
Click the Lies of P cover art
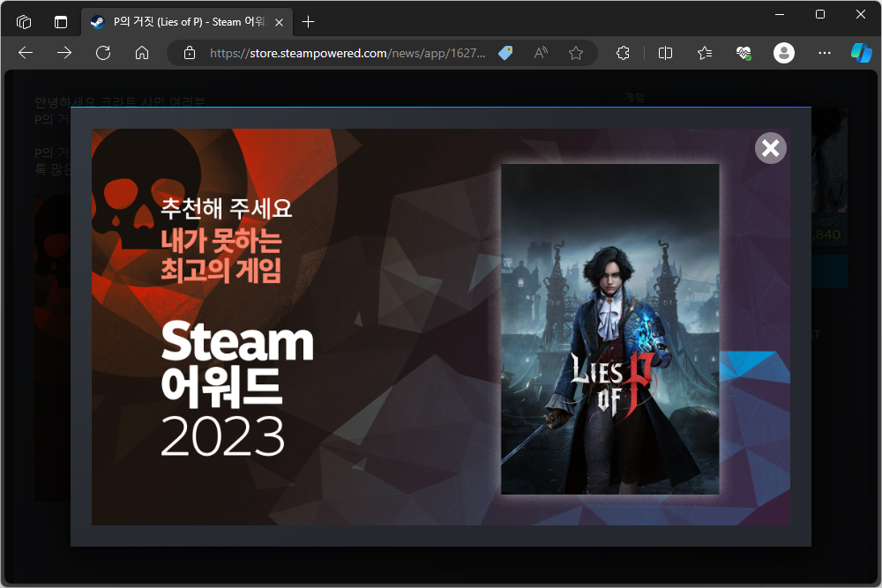tap(609, 330)
